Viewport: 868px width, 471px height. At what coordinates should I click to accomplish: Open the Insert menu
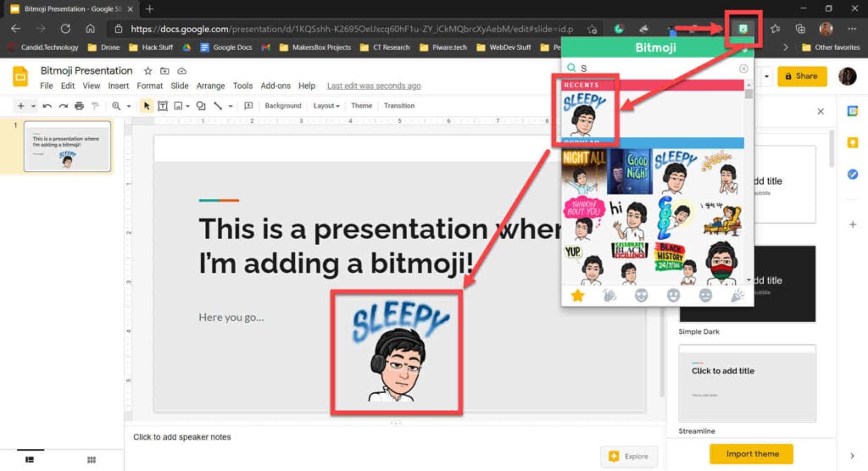pyautogui.click(x=119, y=86)
